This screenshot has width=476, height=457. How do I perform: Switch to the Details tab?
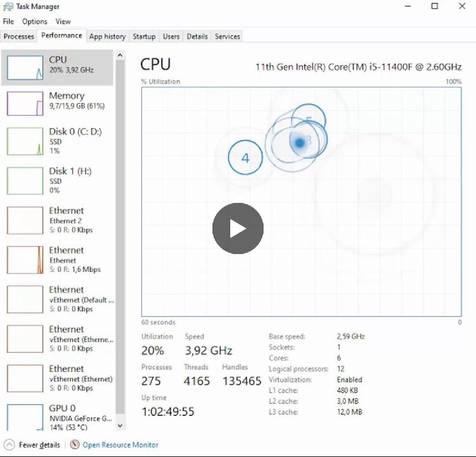(198, 36)
